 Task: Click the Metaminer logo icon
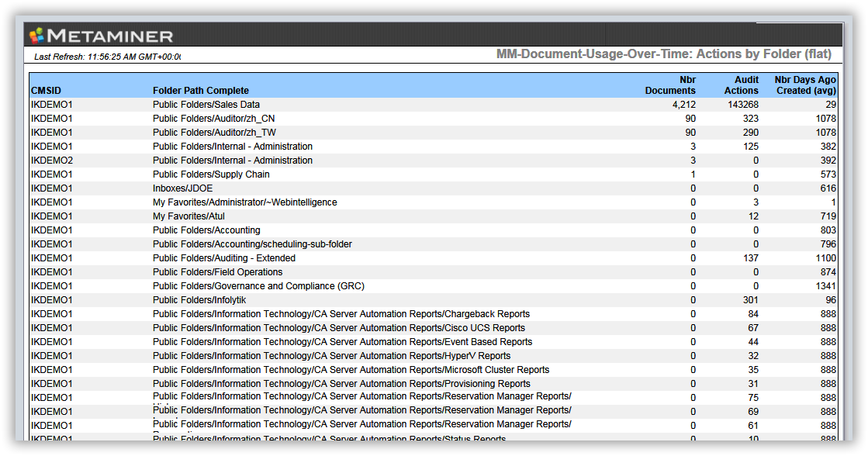(x=36, y=36)
